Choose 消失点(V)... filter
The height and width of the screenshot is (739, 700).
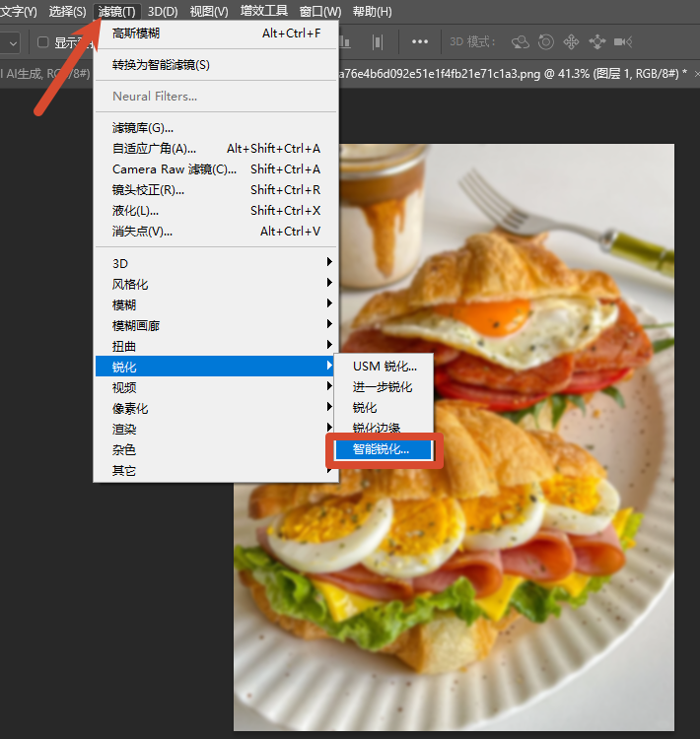(217, 232)
